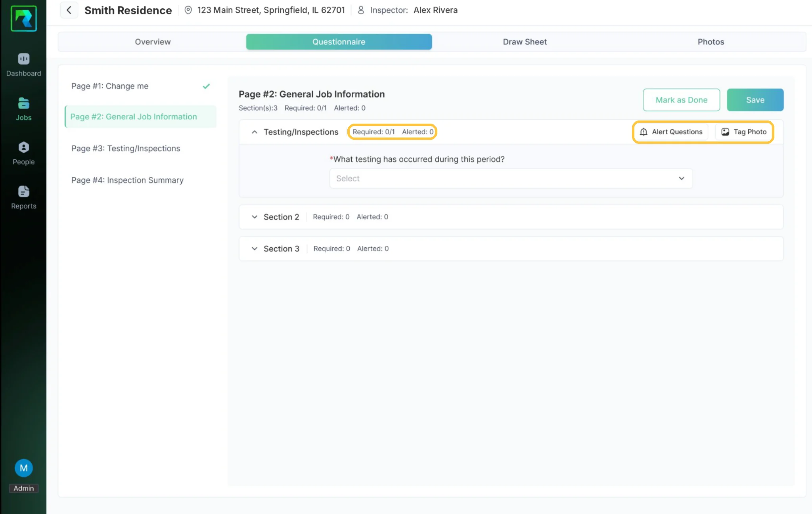Open the Dashboard sidebar icon

click(x=24, y=59)
